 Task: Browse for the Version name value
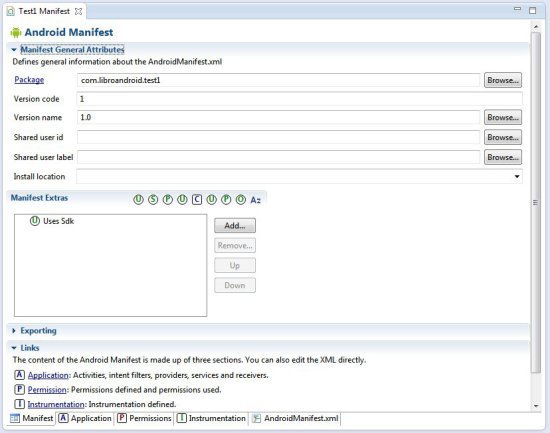pos(503,118)
